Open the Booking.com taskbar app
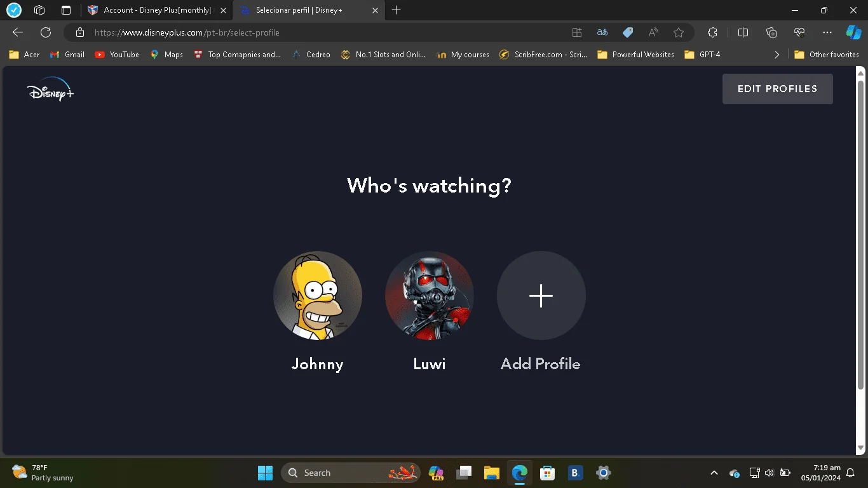Viewport: 868px width, 488px height. pos(575,473)
